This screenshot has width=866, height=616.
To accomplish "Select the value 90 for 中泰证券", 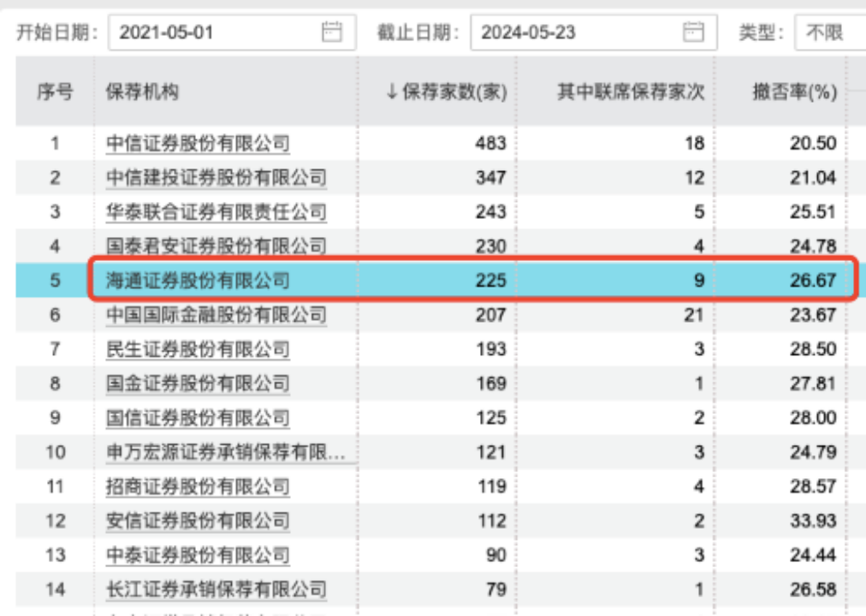I will coord(496,554).
